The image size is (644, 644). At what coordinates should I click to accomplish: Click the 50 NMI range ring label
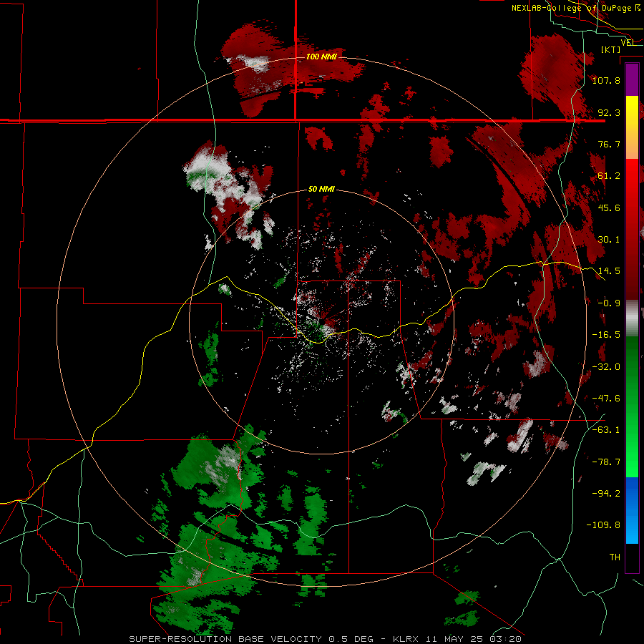[x=321, y=189]
